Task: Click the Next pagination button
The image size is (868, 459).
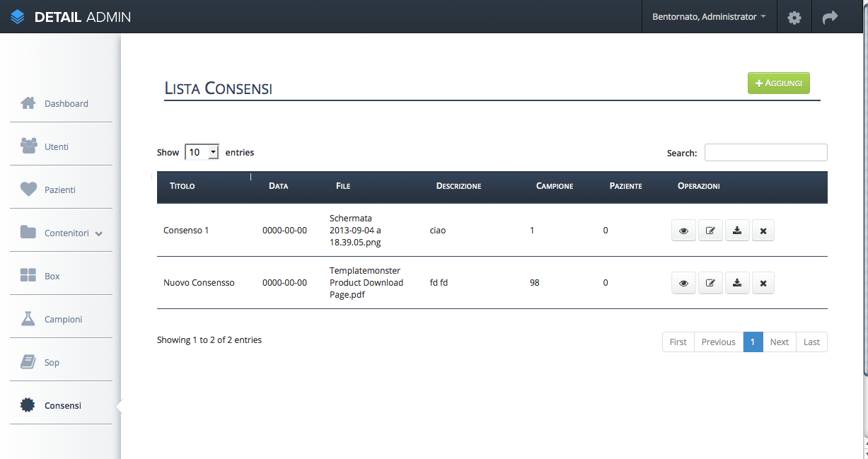Action: click(779, 342)
